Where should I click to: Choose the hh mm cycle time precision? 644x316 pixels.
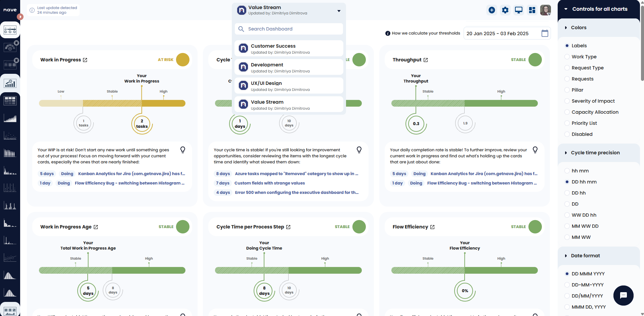coord(567,171)
